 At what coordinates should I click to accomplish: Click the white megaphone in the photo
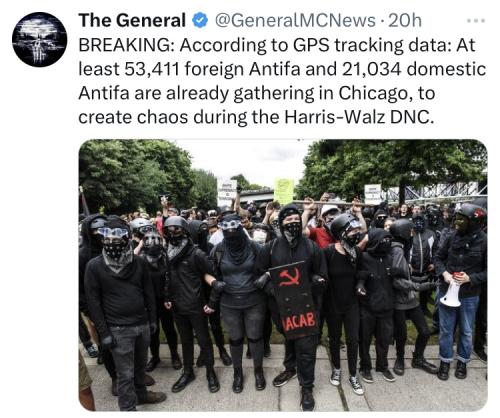pos(451,291)
